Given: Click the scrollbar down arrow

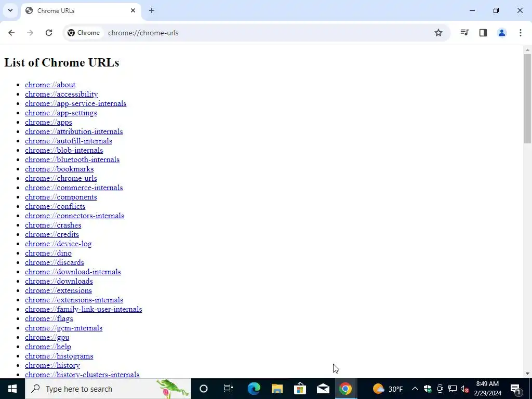Looking at the screenshot, I should tap(527, 374).
